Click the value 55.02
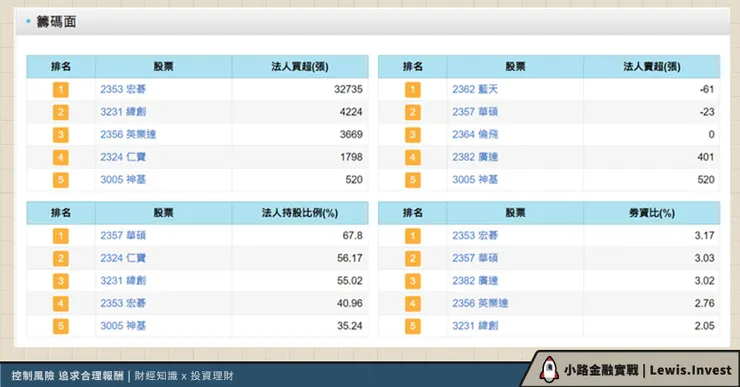This screenshot has width=740, height=387. click(x=350, y=280)
